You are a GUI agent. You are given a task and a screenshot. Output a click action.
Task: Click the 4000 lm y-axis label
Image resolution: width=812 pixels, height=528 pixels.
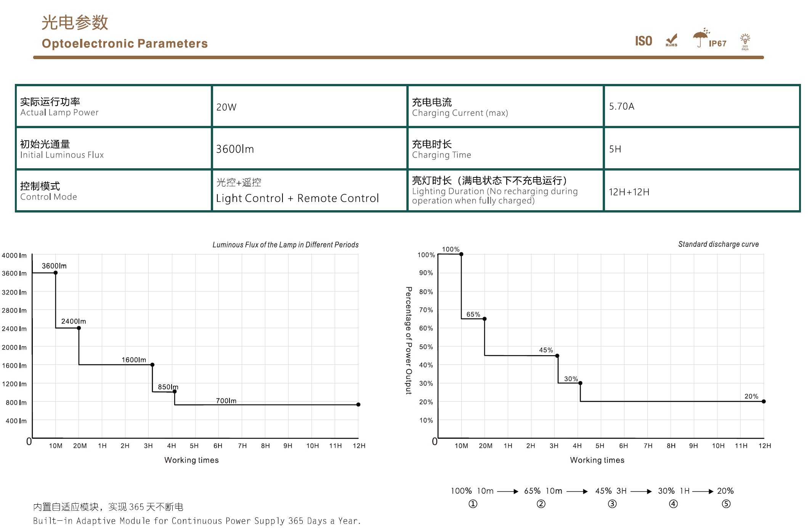[x=14, y=255]
